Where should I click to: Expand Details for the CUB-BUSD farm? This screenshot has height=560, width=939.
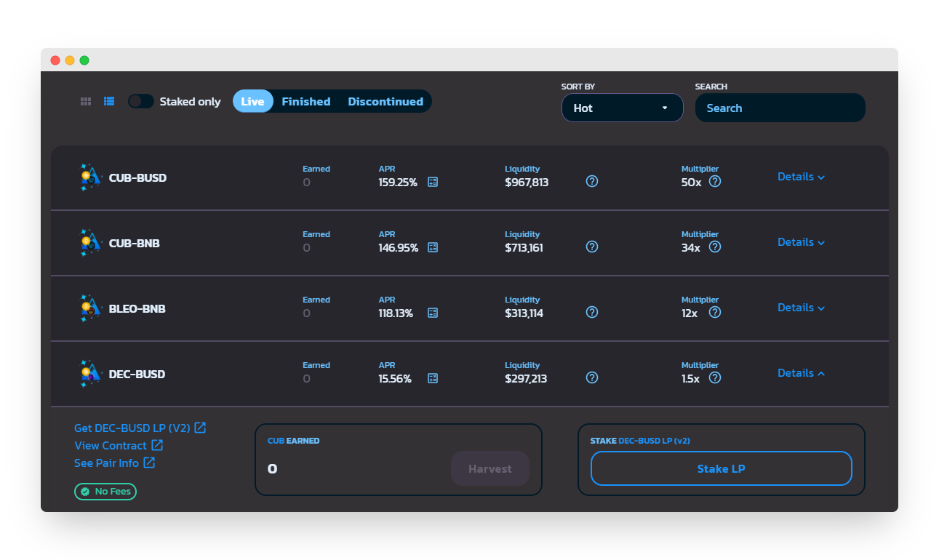tap(802, 177)
